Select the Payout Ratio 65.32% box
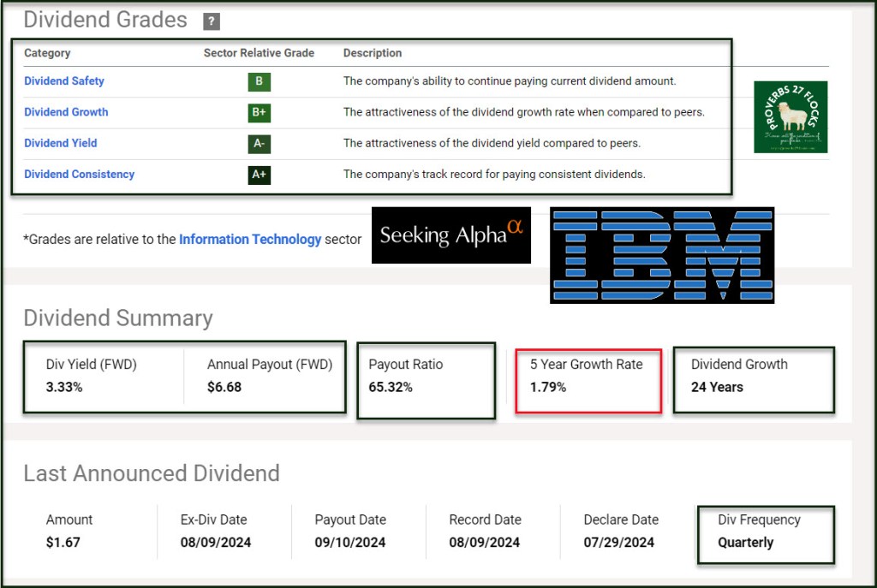 (x=427, y=381)
